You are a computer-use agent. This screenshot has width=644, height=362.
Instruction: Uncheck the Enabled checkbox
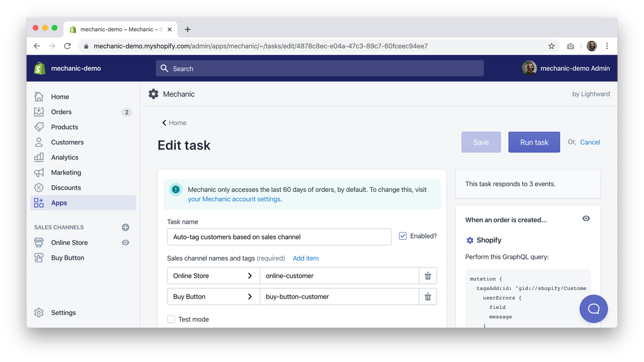pyautogui.click(x=402, y=236)
